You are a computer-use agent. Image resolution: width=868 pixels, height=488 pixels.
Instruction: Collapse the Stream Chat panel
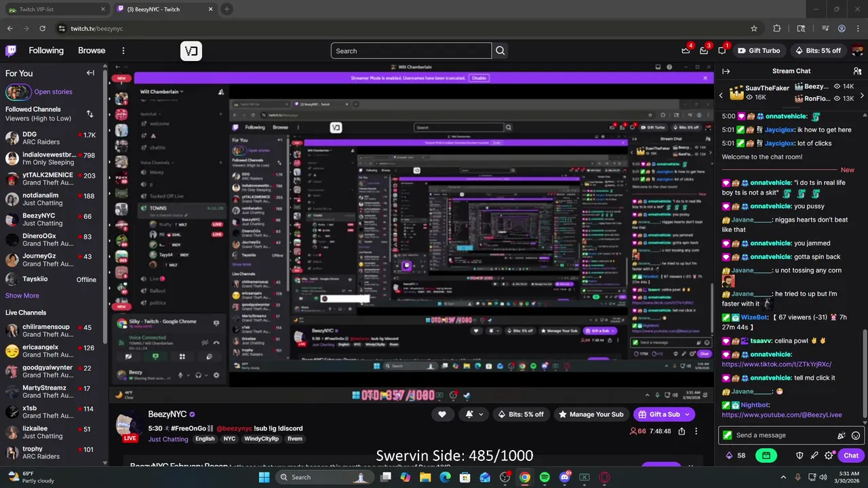[726, 71]
